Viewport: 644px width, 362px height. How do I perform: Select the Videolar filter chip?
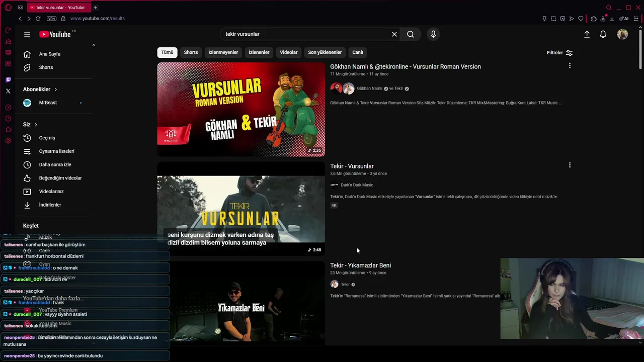(x=289, y=52)
